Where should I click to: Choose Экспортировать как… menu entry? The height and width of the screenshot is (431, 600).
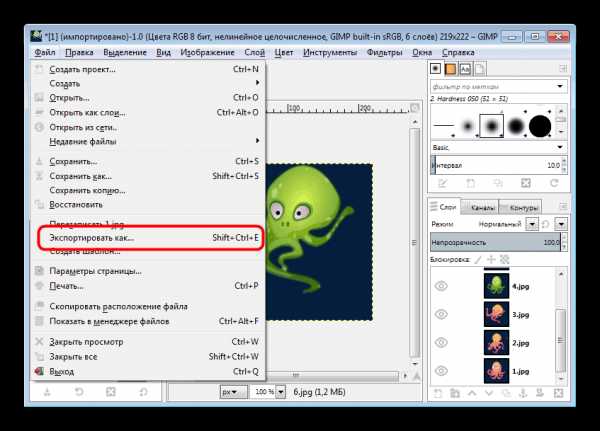[148, 238]
